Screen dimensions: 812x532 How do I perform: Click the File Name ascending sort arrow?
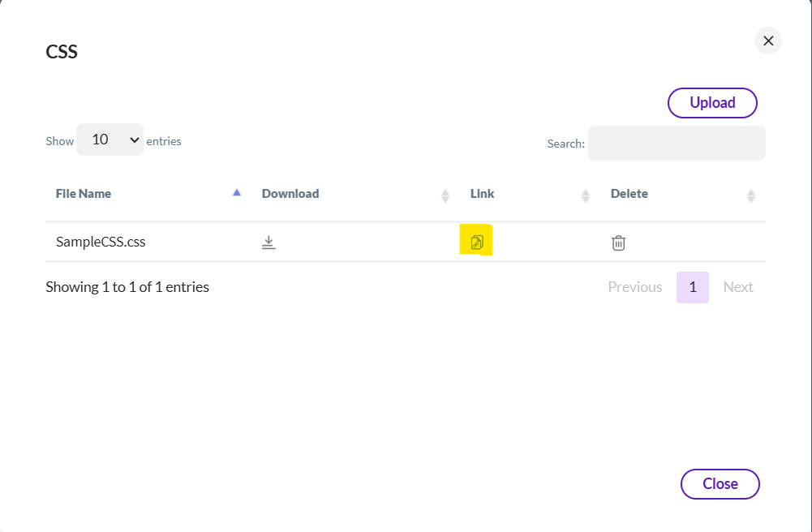[237, 193]
